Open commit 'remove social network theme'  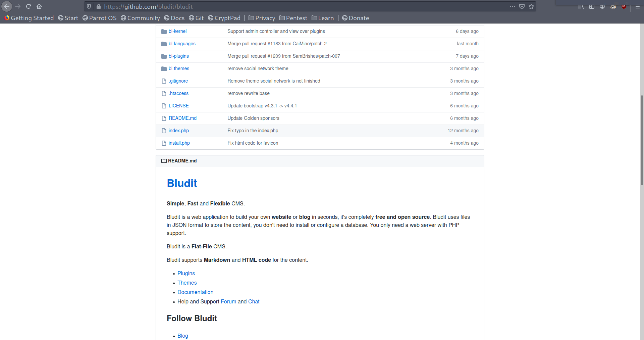pos(258,68)
